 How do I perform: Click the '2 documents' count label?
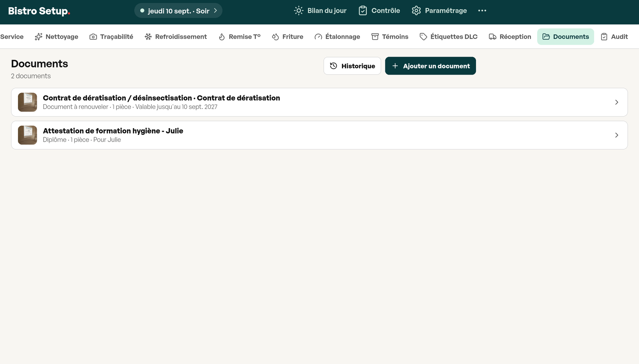[31, 76]
